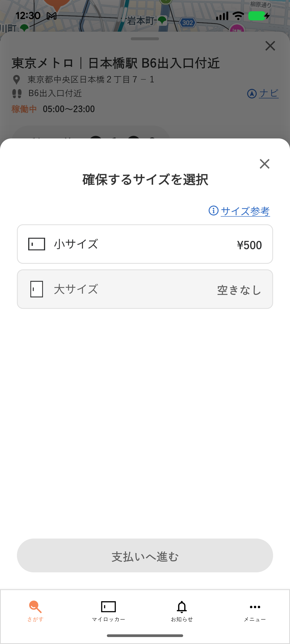Tap the small locker icon in 小サイズ row
The width and height of the screenshot is (290, 644).
(37, 244)
